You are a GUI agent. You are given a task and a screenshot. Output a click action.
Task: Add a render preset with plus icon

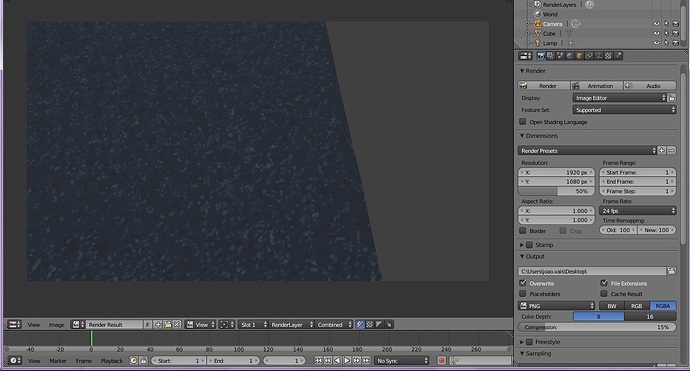[x=661, y=151]
